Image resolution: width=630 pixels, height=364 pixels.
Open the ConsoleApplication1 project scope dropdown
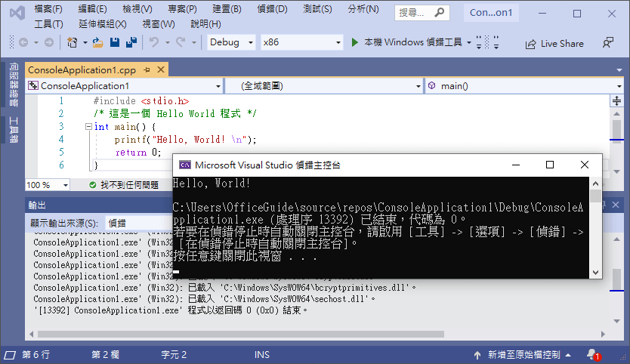125,86
